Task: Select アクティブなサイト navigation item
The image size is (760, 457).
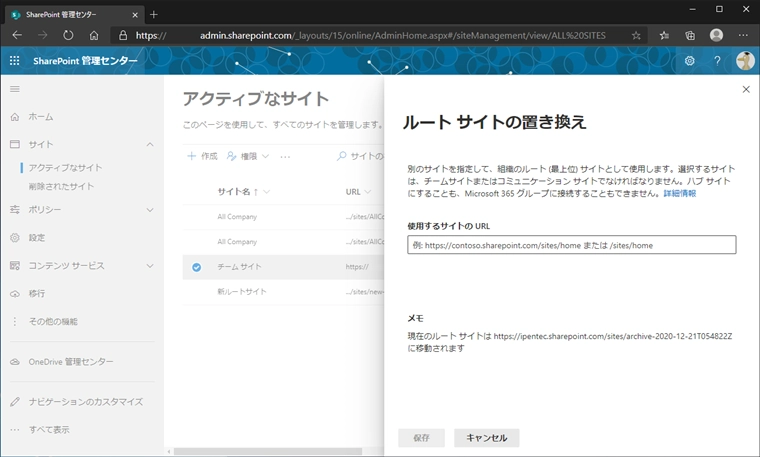Action: [65, 168]
